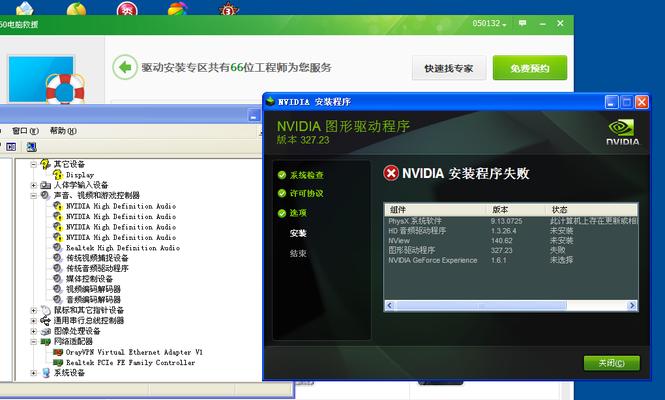Click the 声音、视频和游戏控制器 category icon
Viewport: 665px width, 400px height.
pyautogui.click(x=45, y=196)
